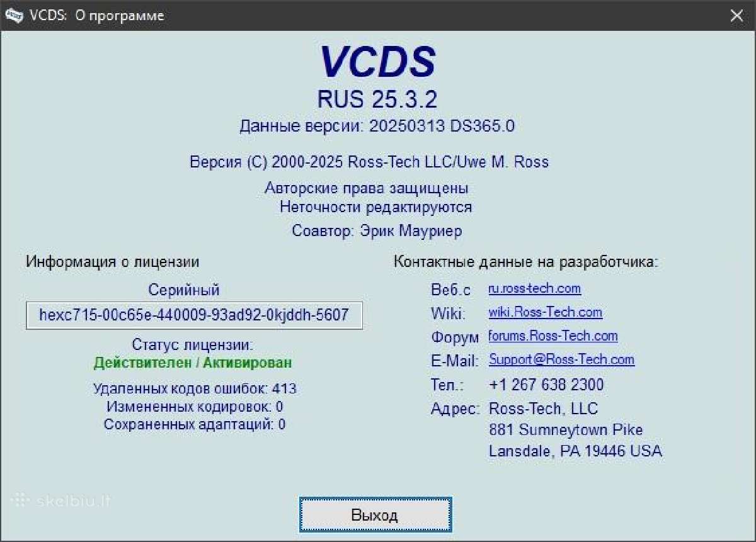Viewport: 756px width, 542px height.
Task: Click the Измененных кодировок: 0 line
Action: pyautogui.click(x=195, y=406)
